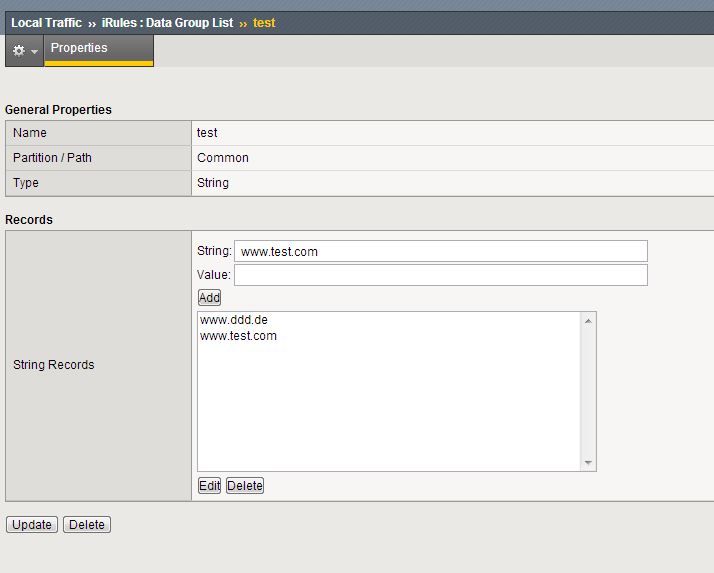The height and width of the screenshot is (573, 714).
Task: Click the records list scroll-down arrow
Action: pos(588,463)
